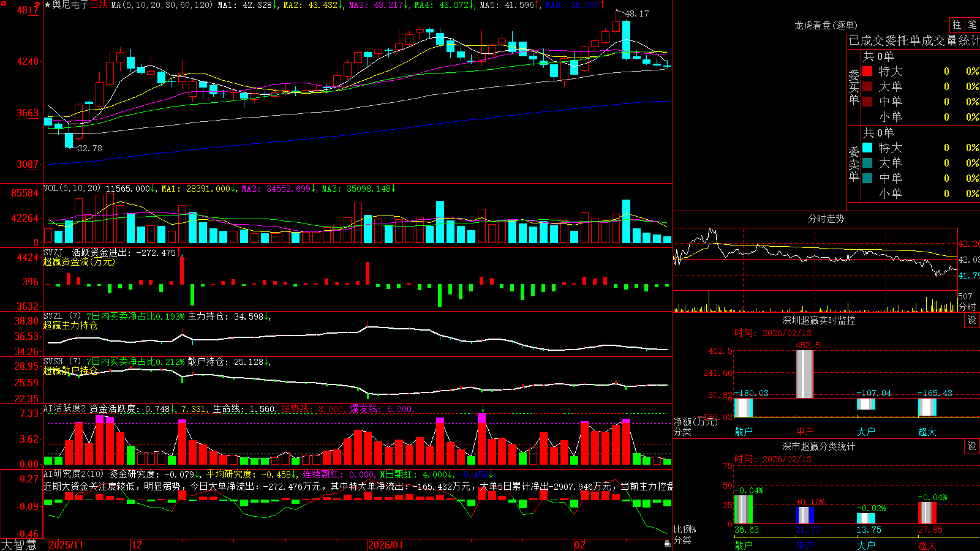The width and height of the screenshot is (980, 551).
Task: Click the AI研究度2(10) indicator label
Action: [x=74, y=474]
